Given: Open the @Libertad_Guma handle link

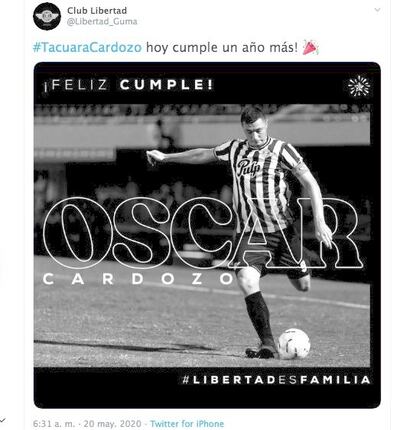Looking at the screenshot, I should pos(102,22).
